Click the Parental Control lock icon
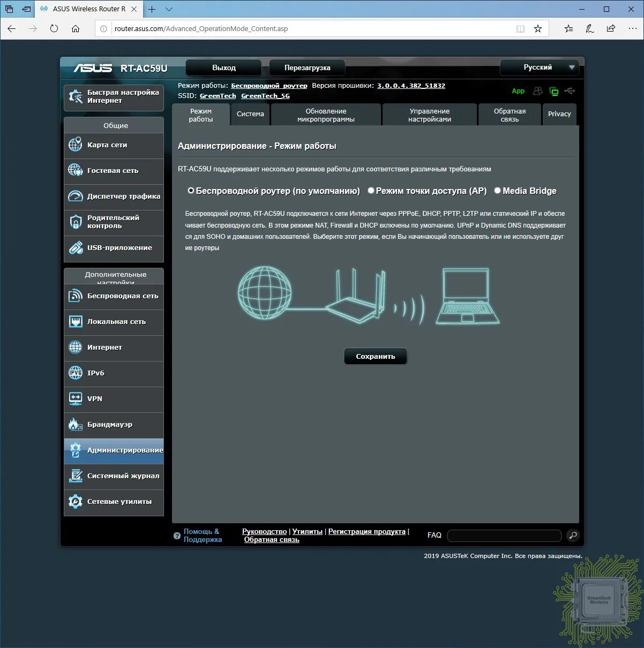The width and height of the screenshot is (644, 648). [x=76, y=222]
